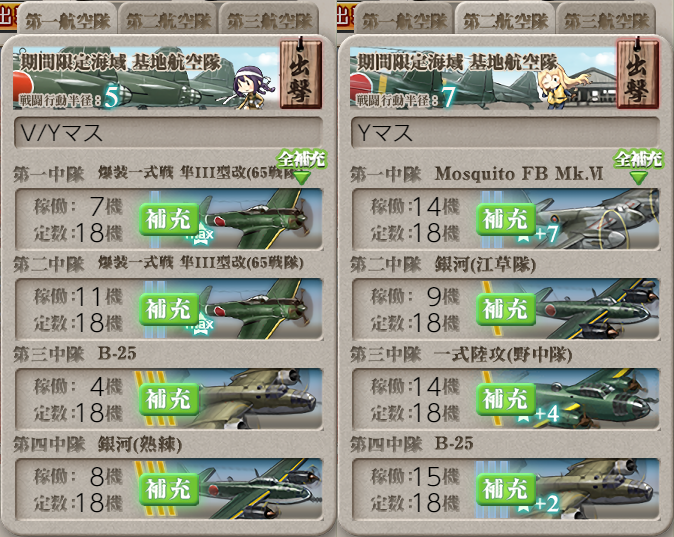Click 補充 for 銀河(江草隊) squadron

coord(506,309)
